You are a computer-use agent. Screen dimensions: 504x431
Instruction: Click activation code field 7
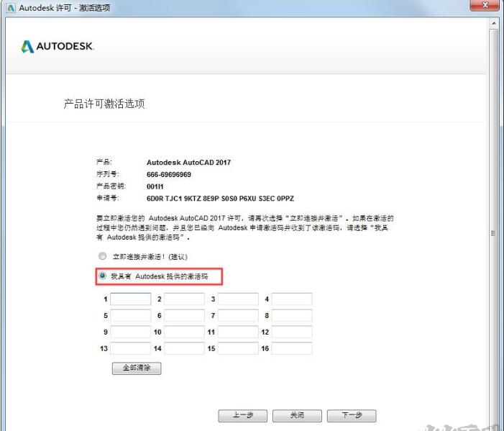click(238, 315)
